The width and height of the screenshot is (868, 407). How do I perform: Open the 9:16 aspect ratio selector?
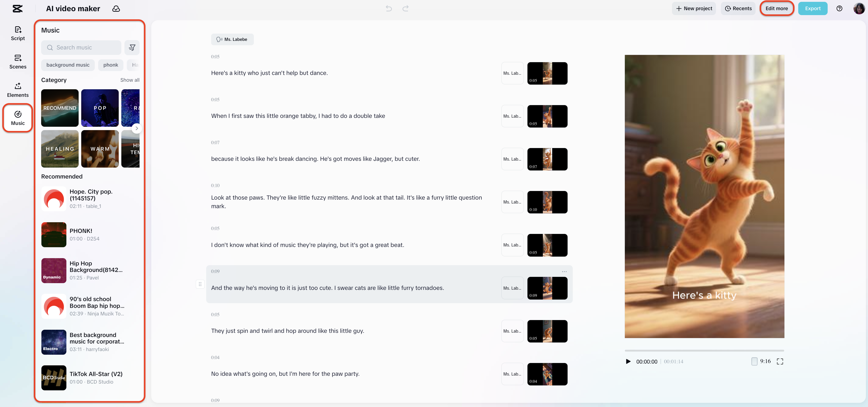pos(761,361)
